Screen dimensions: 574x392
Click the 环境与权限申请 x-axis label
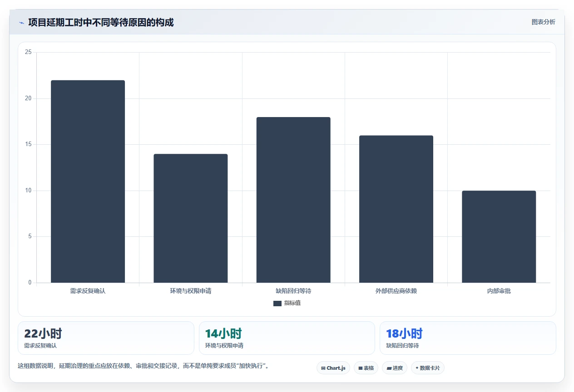pos(191,291)
